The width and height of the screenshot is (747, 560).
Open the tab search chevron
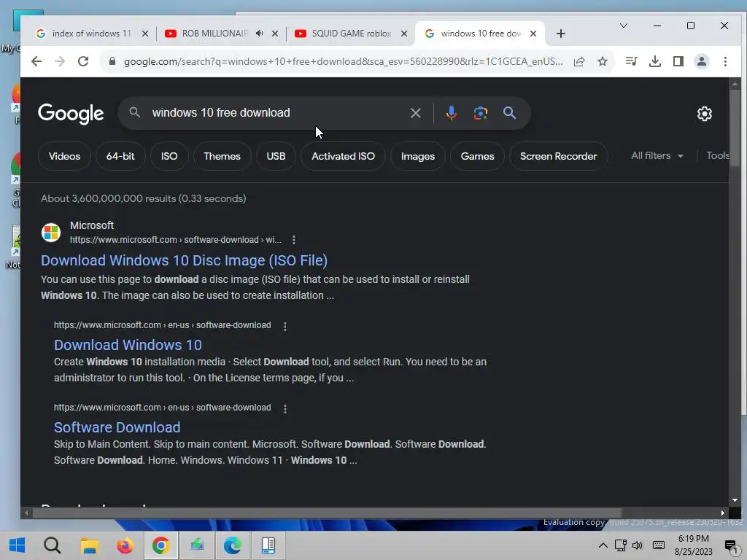pos(623,26)
